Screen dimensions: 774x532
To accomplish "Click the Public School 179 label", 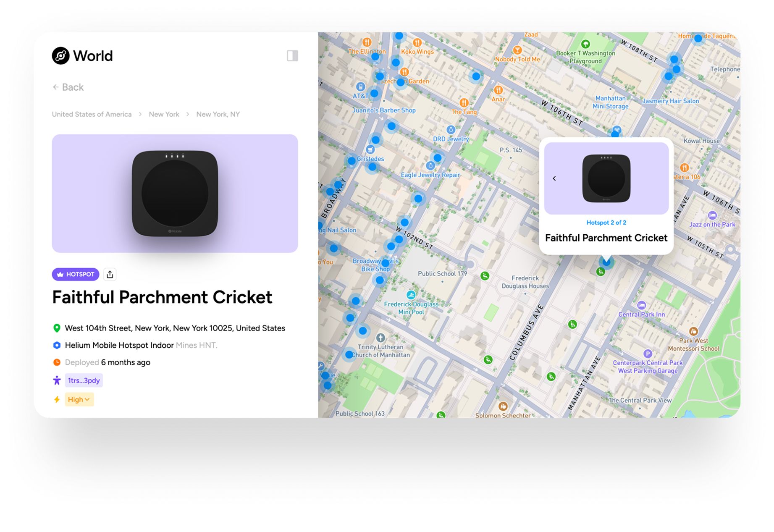I will click(x=442, y=274).
